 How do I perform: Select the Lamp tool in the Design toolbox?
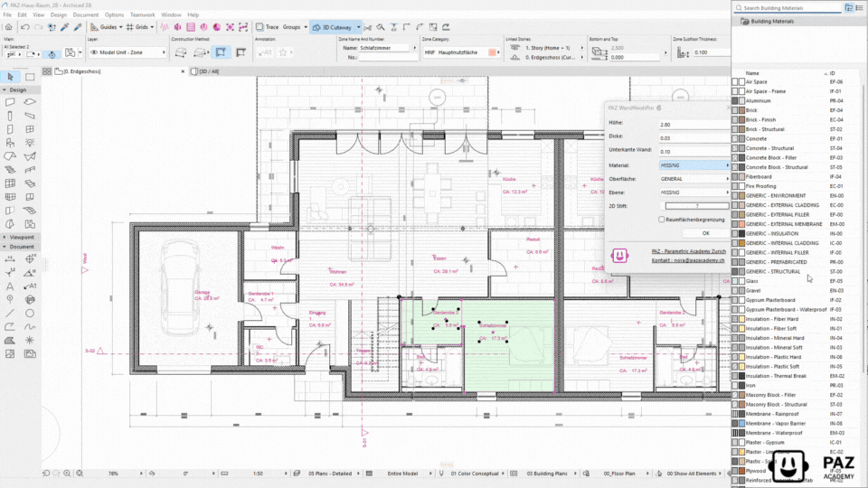click(30, 143)
